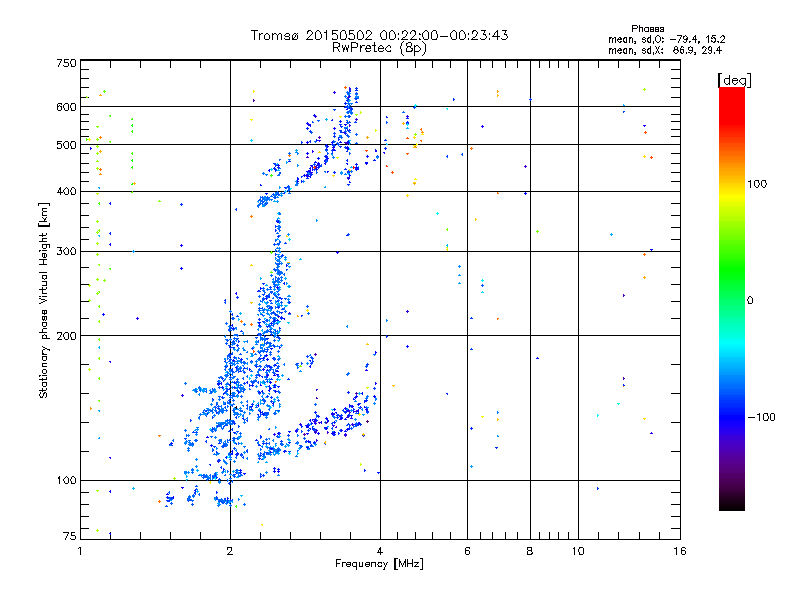Click the subtitle 'RwPretec (8p)'
Screen dimensions: 800x600
tap(379, 48)
